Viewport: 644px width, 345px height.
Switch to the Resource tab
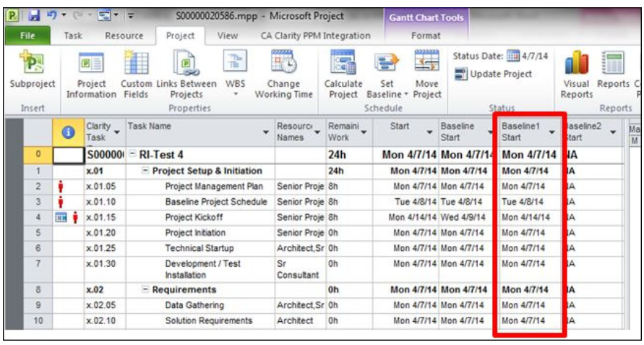(x=124, y=35)
